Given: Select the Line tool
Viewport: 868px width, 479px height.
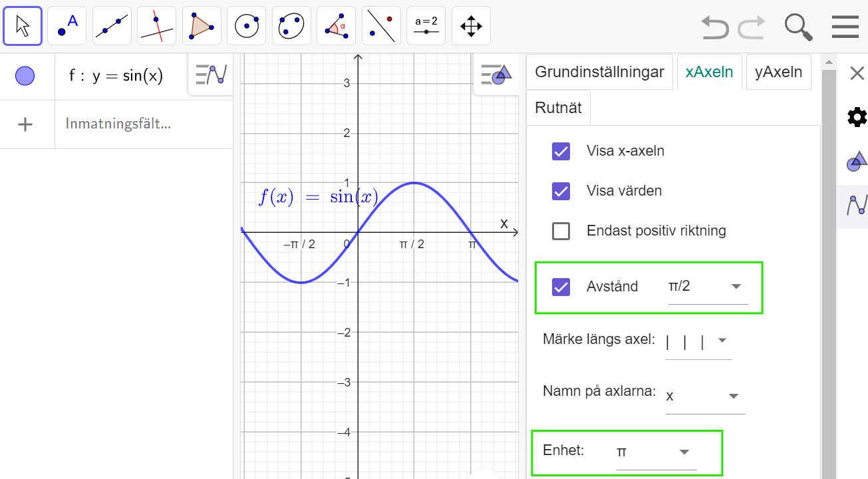Looking at the screenshot, I should point(111,25).
